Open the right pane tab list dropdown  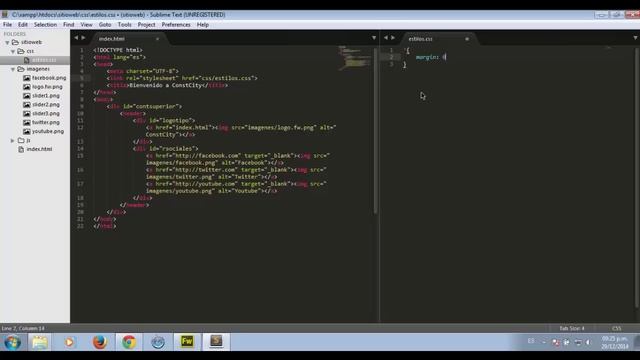click(x=636, y=38)
